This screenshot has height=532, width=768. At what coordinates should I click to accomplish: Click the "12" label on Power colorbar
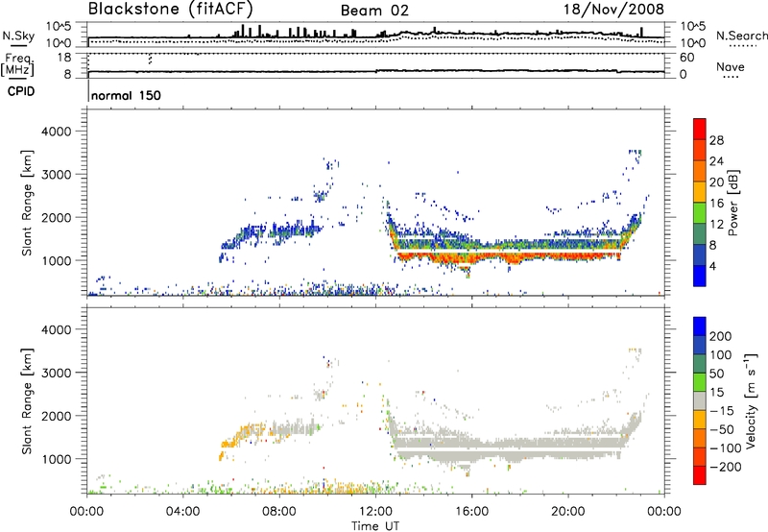pyautogui.click(x=716, y=225)
